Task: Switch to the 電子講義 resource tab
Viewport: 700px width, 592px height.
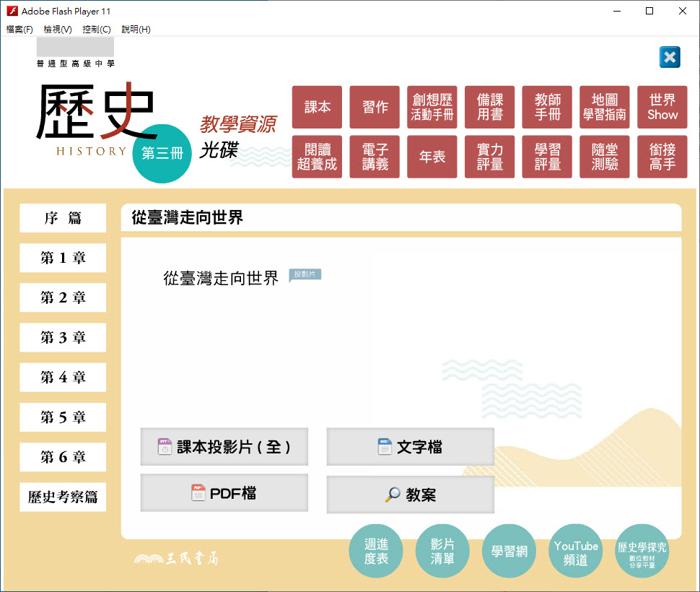Action: click(x=375, y=157)
